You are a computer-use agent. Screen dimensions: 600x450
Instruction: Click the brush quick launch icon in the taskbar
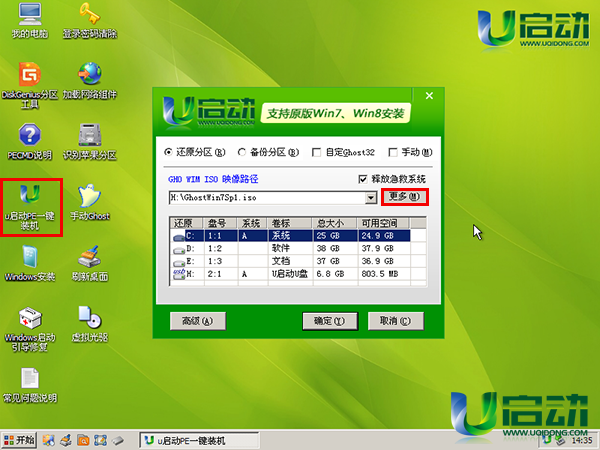[x=66, y=440]
